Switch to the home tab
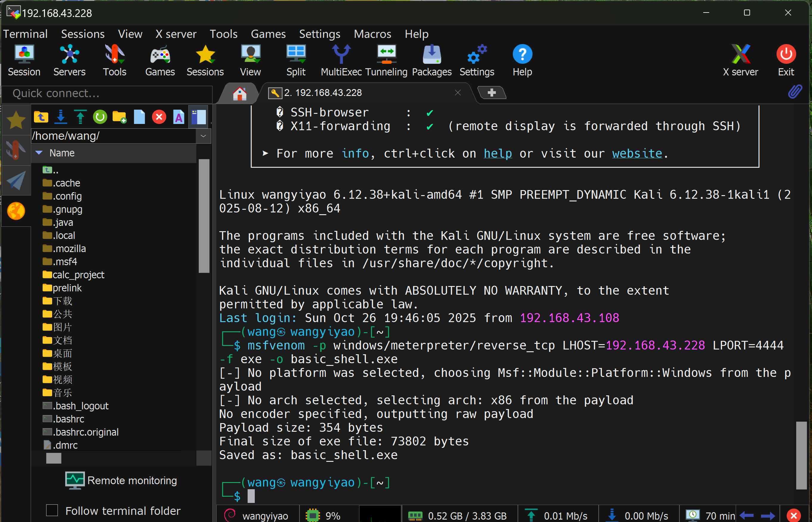 pyautogui.click(x=240, y=93)
